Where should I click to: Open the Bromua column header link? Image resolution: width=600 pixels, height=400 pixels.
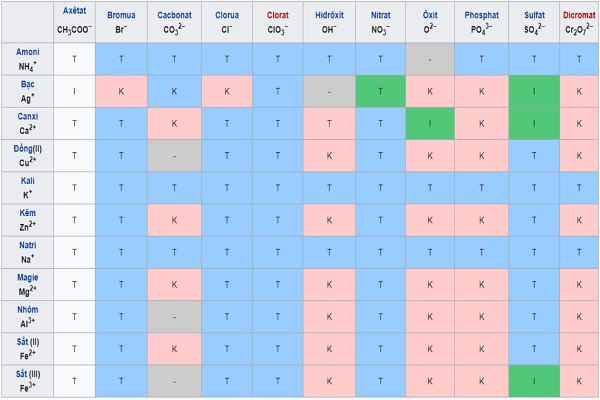coord(121,17)
